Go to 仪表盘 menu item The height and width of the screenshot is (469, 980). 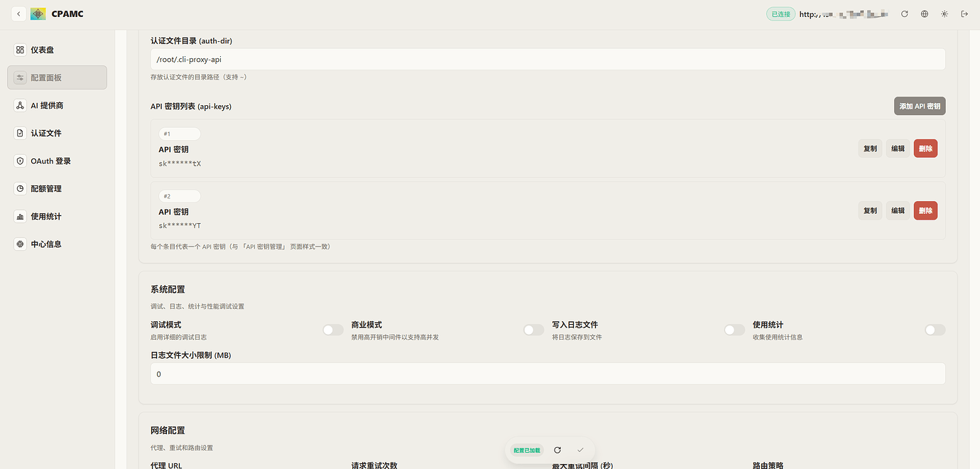(58, 50)
